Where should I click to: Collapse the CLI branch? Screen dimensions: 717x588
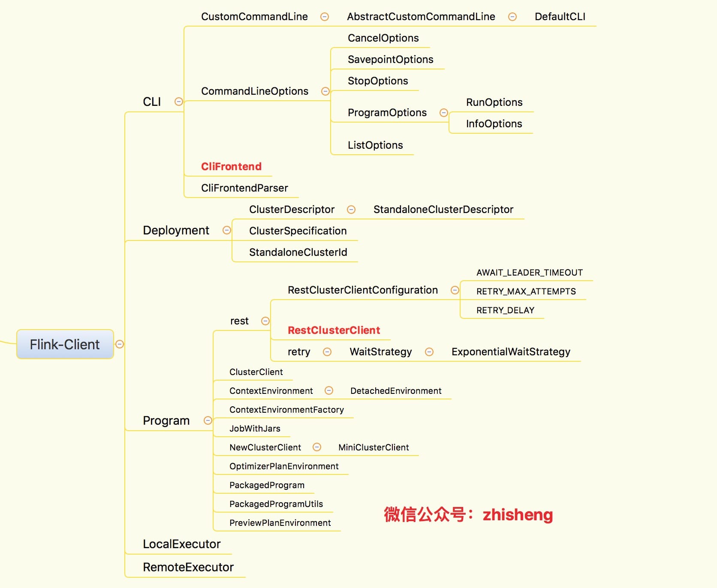coord(179,102)
